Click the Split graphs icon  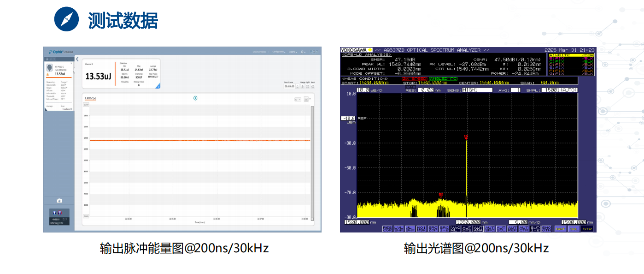point(308,86)
